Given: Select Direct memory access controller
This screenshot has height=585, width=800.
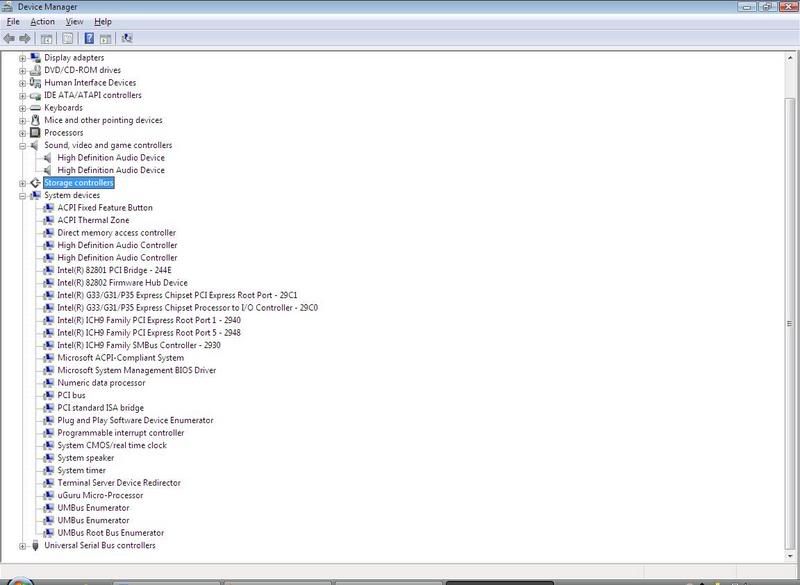Looking at the screenshot, I should pos(116,233).
